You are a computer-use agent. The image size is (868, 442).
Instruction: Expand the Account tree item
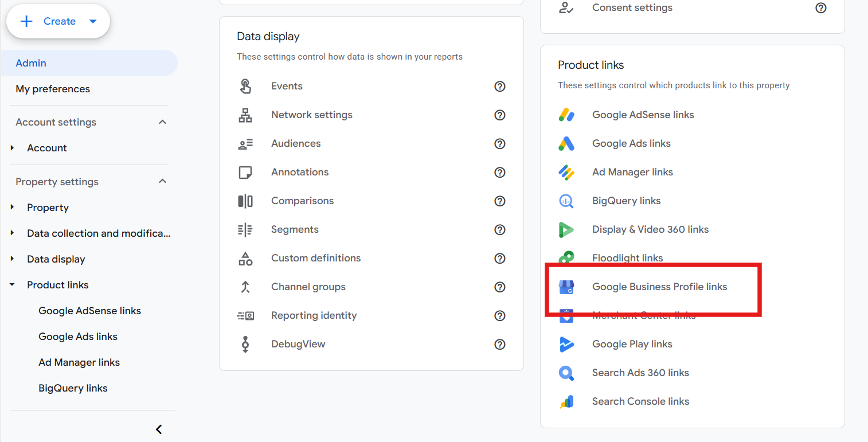(12, 148)
